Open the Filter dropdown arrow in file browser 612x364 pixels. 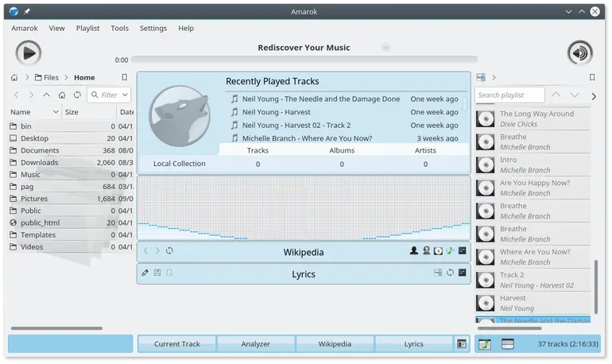pos(125,95)
